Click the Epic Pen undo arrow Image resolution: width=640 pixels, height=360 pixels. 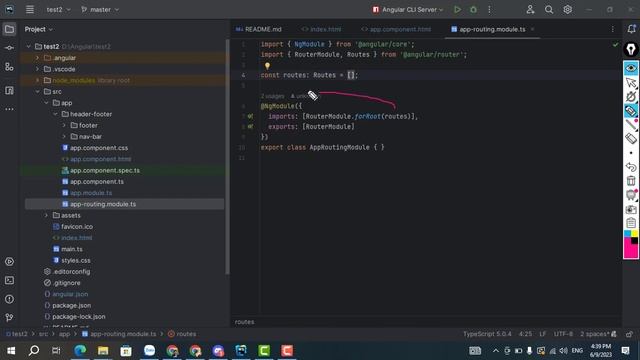click(x=631, y=167)
